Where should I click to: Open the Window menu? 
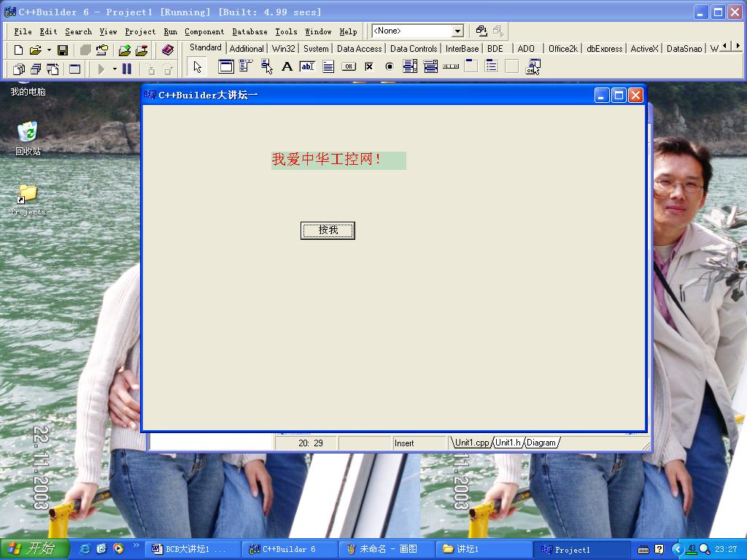point(318,31)
